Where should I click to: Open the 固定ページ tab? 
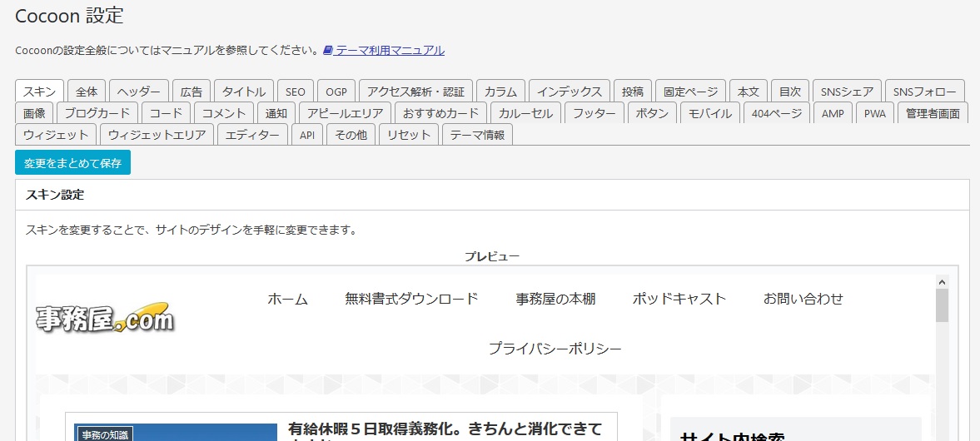click(690, 92)
